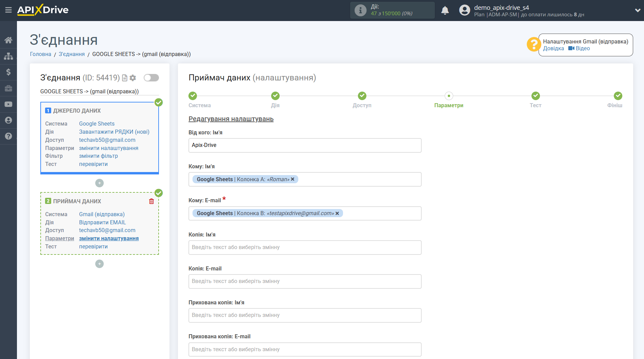Open connections sitemap icon in sidebar
The image size is (644, 359).
tap(8, 56)
